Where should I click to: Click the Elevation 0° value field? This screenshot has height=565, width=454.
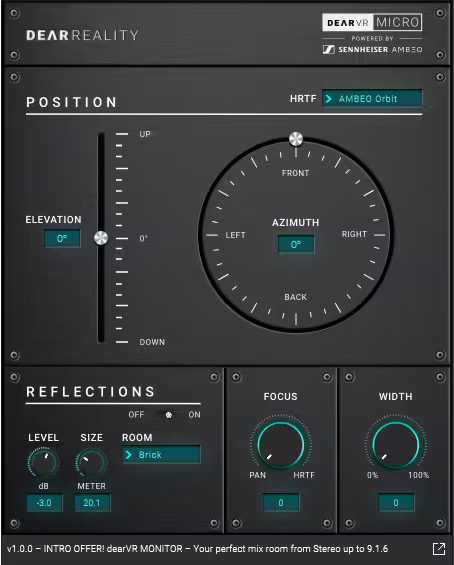[x=62, y=239]
